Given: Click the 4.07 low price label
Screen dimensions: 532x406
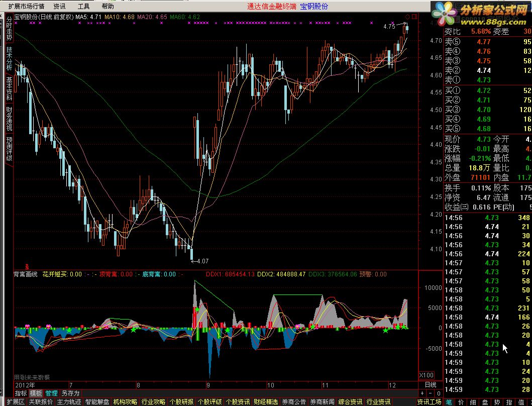Looking at the screenshot, I should tap(202, 261).
